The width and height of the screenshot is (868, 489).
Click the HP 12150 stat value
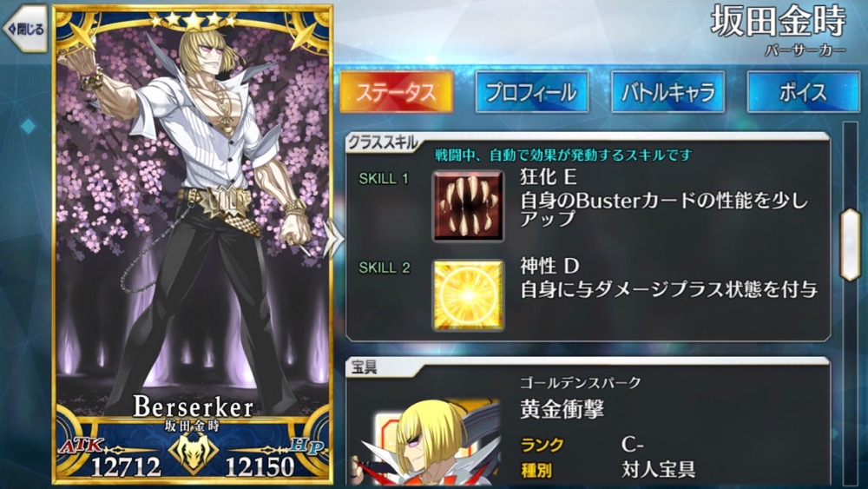coord(260,466)
